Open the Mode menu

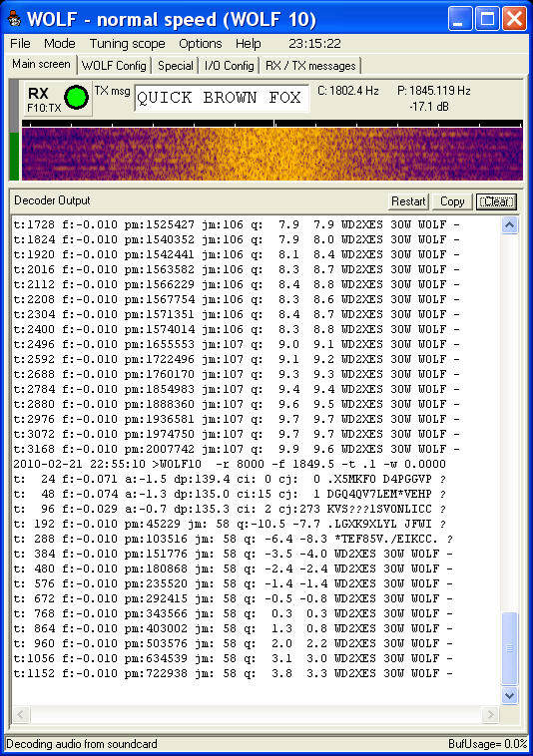59,44
